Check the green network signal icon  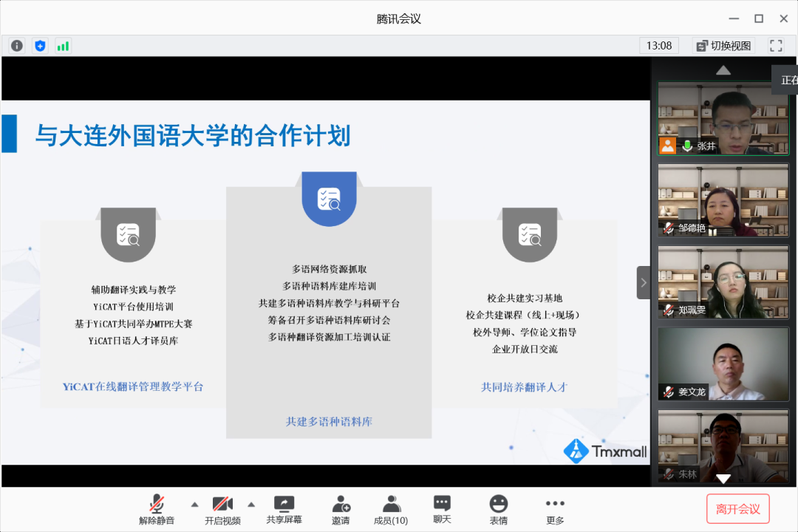[63, 46]
